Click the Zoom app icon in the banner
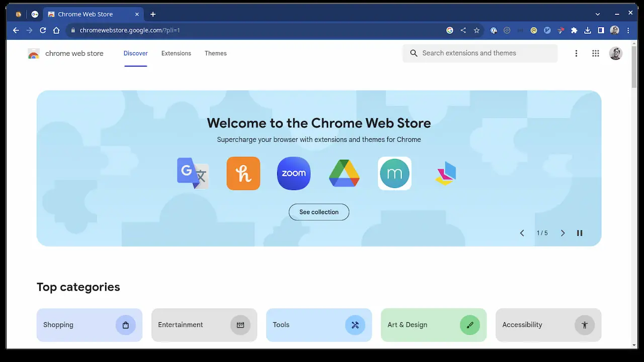 coord(293,173)
